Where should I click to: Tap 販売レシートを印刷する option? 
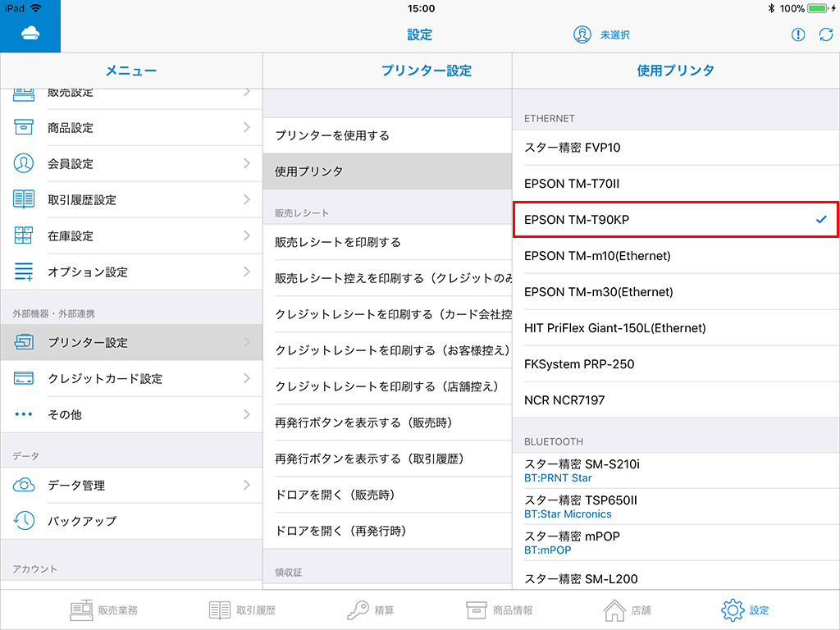(x=387, y=242)
